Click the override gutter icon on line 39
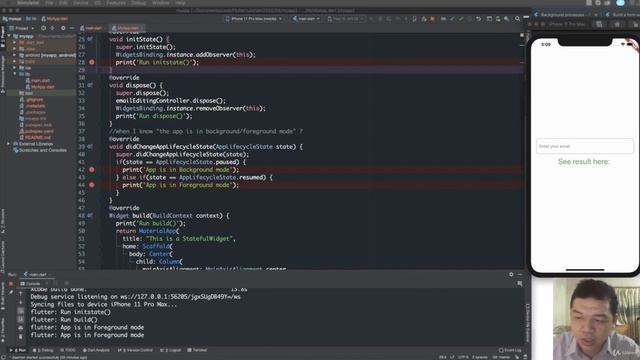The width and height of the screenshot is (640, 360). [x=90, y=147]
